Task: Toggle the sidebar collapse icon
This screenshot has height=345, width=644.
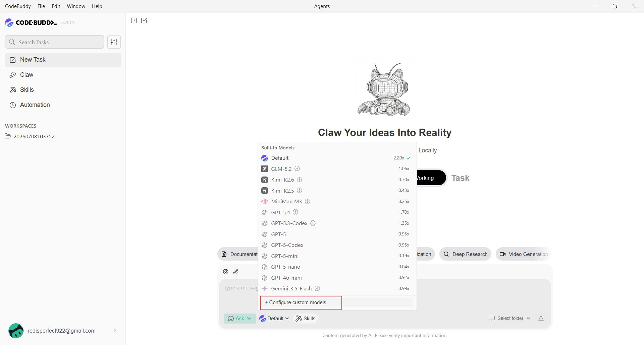Action: [x=134, y=20]
